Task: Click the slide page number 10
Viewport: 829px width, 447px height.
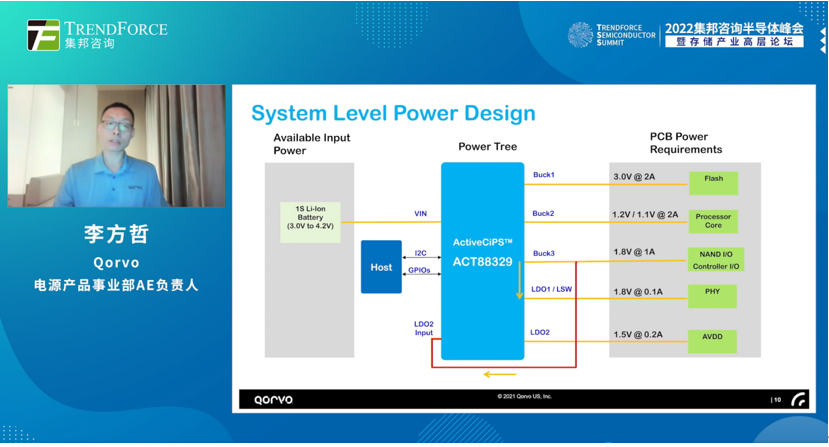Action: pos(777,400)
